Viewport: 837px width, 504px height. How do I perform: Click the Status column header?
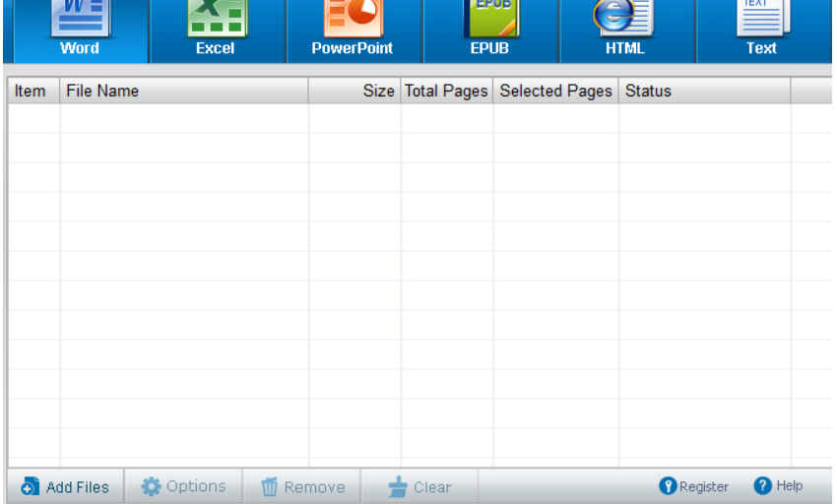pos(705,91)
